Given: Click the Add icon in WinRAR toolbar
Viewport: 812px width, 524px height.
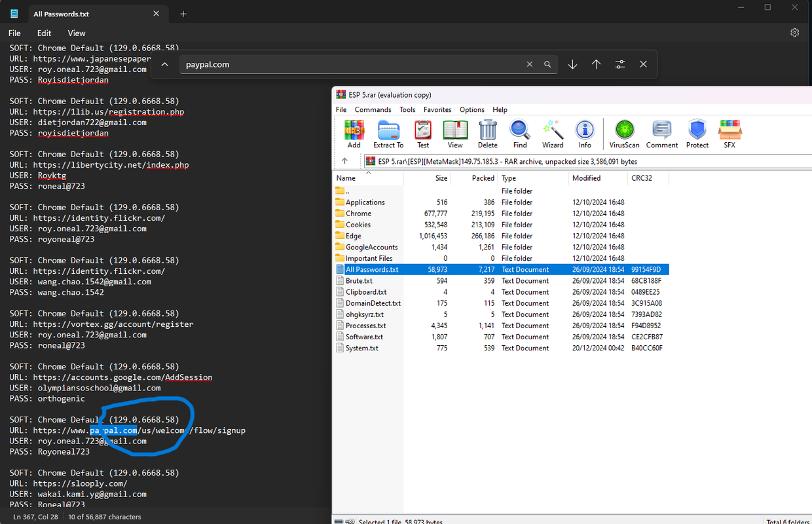Looking at the screenshot, I should pyautogui.click(x=354, y=134).
